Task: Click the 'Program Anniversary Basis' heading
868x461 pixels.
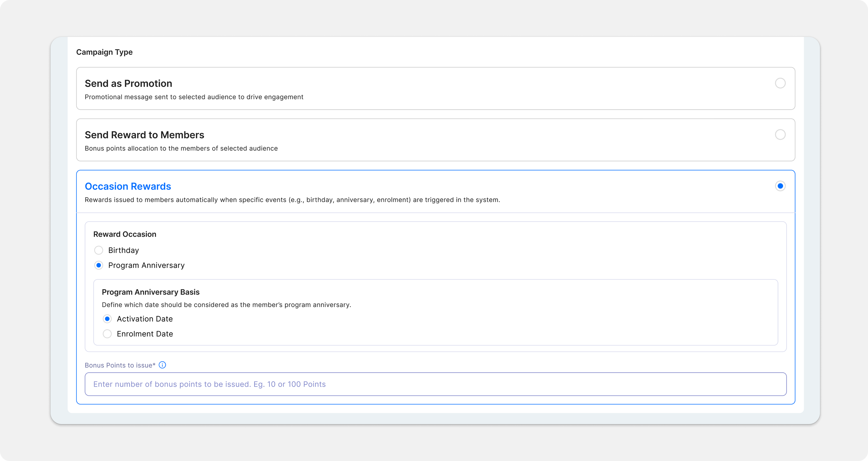Action: tap(151, 292)
